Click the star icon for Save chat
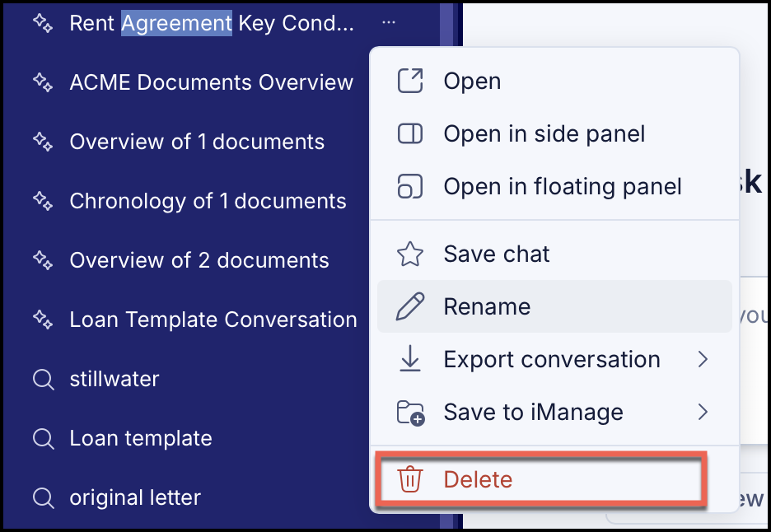 pos(410,254)
